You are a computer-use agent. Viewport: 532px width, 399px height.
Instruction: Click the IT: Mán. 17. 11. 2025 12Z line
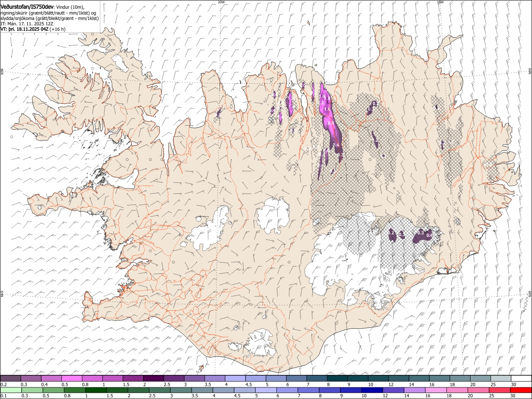[x=27, y=24]
